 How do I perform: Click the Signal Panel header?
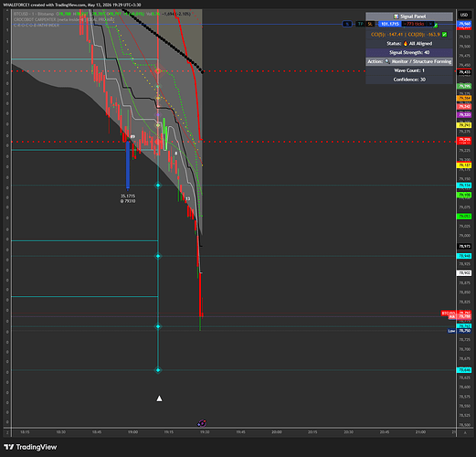(409, 16)
